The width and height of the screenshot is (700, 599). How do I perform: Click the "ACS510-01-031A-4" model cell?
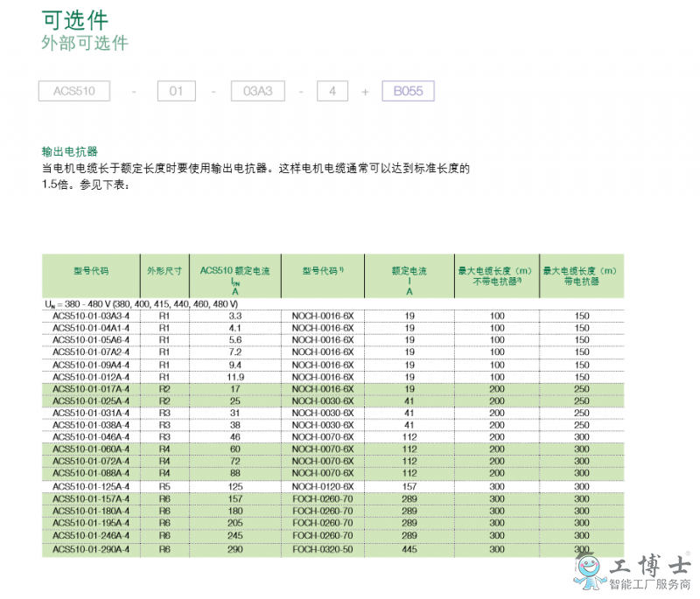point(91,413)
